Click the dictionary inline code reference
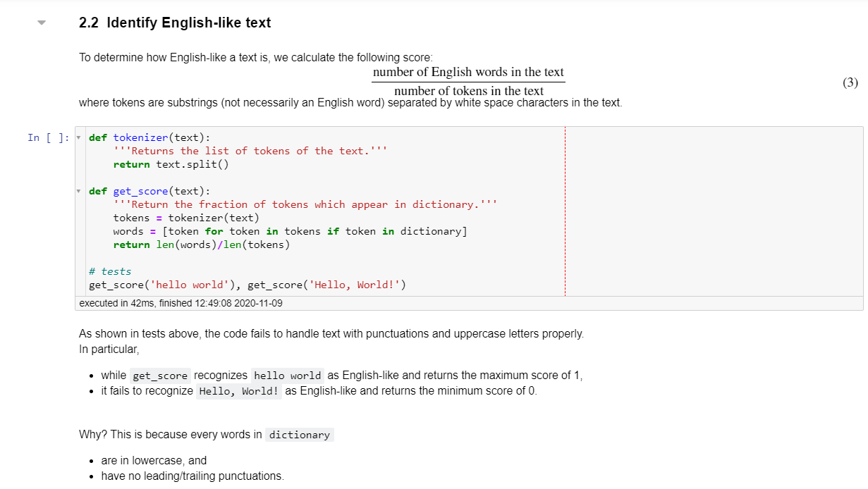Screen dimensions: 868x489 [x=299, y=435]
